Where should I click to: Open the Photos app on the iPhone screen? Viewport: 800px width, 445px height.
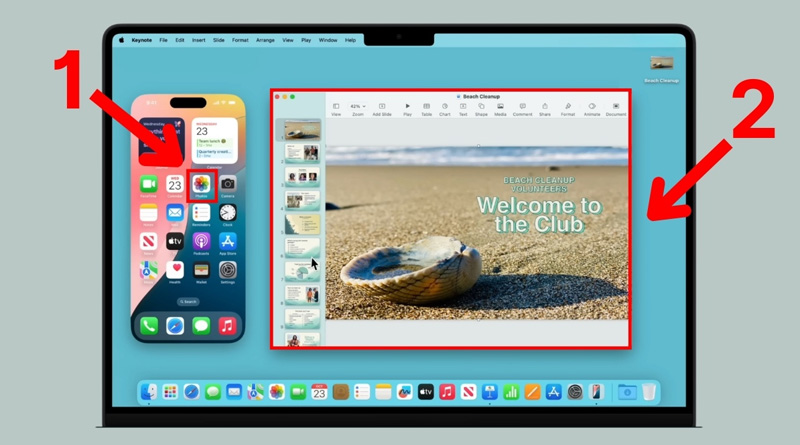(202, 184)
